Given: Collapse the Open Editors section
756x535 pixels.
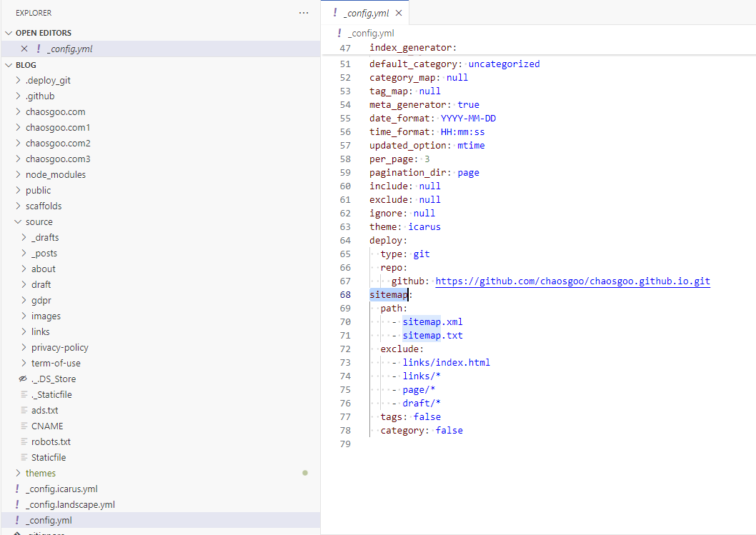Looking at the screenshot, I should coord(9,33).
